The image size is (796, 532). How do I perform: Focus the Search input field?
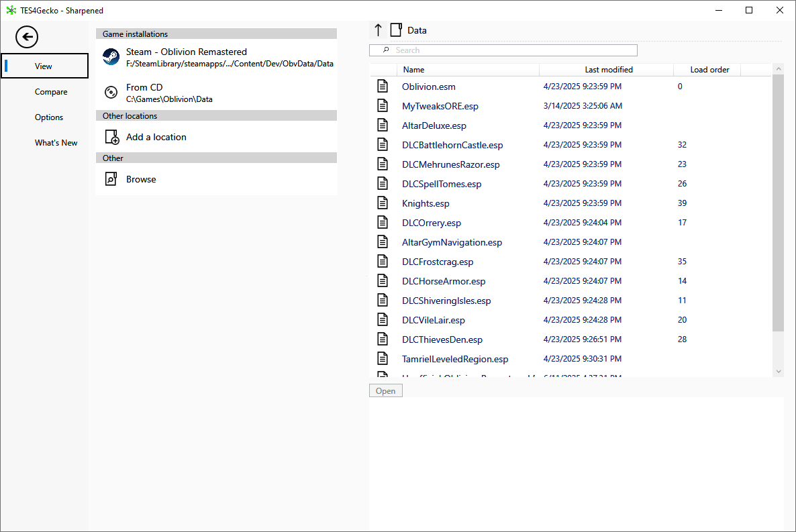pos(503,50)
